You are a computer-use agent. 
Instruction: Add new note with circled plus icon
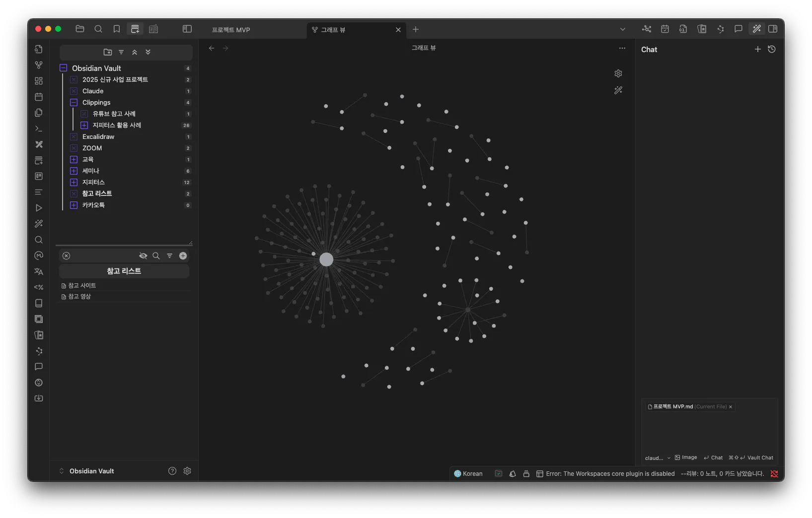click(183, 256)
